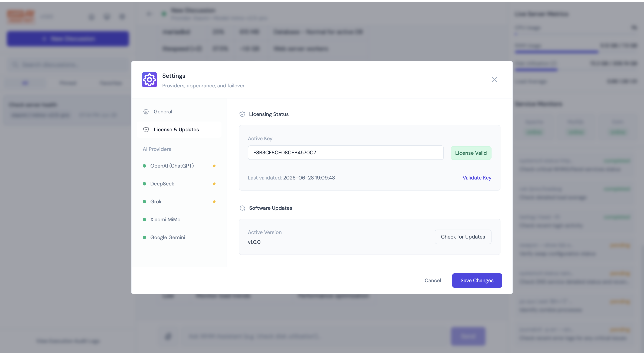Image resolution: width=644 pixels, height=353 pixels.
Task: Click the green status dot next to DeepSeek
Action: pos(144,184)
